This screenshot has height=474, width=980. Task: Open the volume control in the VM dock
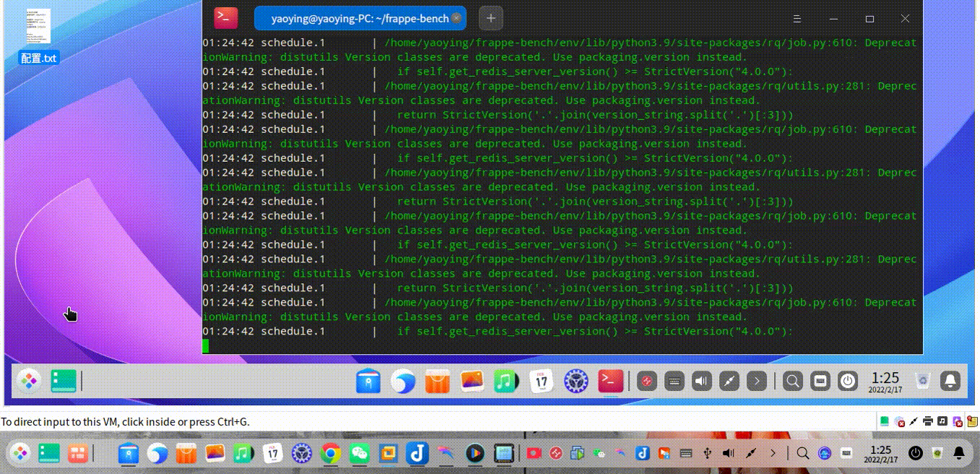coord(702,381)
